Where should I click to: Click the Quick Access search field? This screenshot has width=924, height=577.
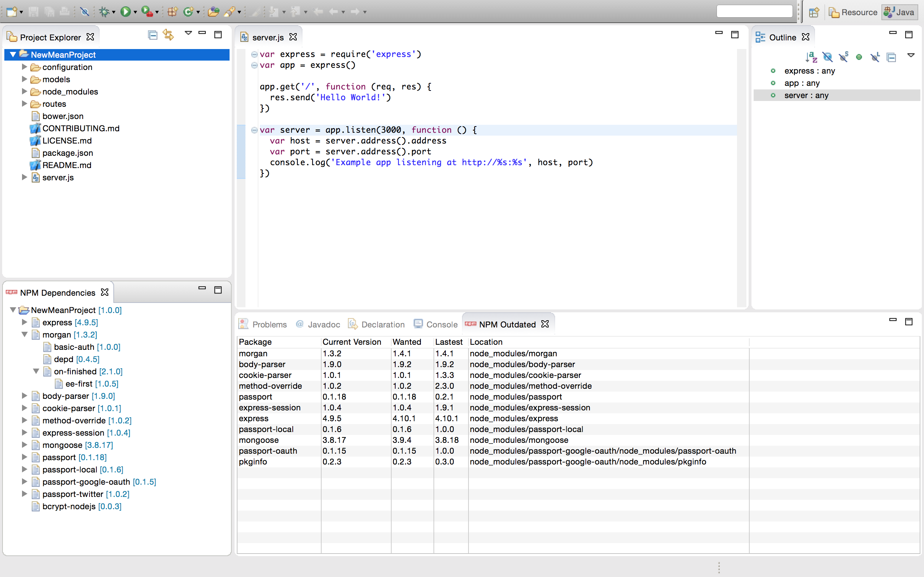[754, 12]
